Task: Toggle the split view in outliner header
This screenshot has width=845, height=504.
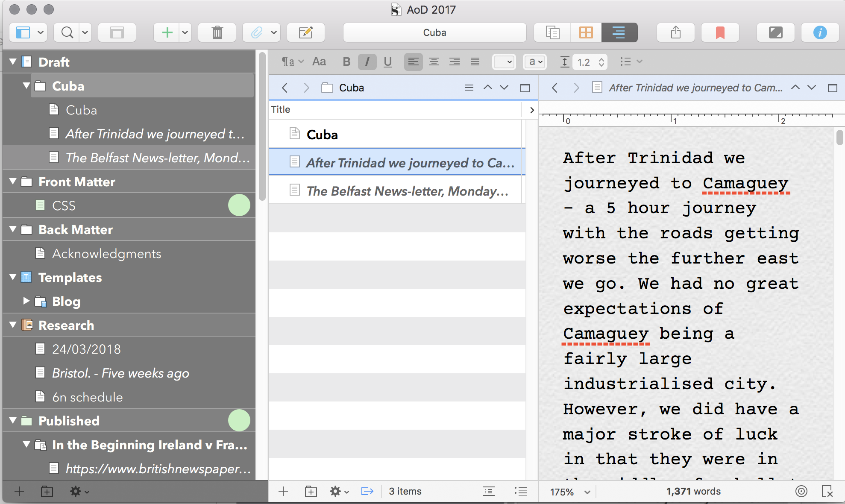Action: (x=525, y=88)
